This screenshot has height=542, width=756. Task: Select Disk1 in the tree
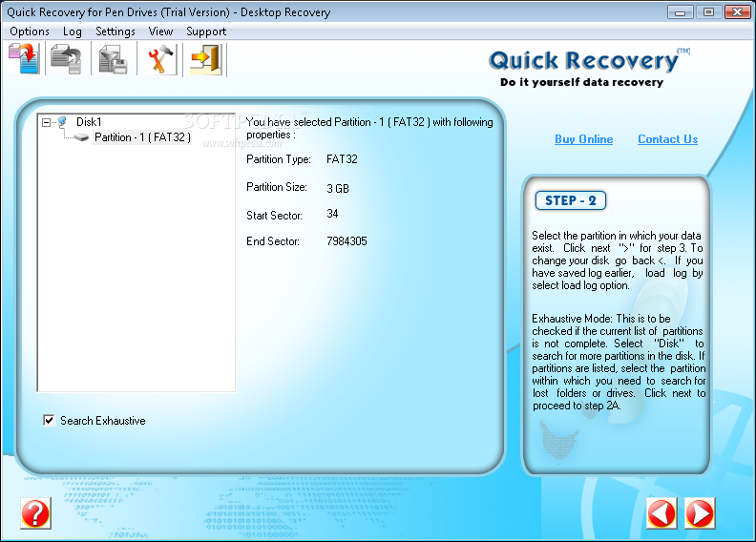[x=89, y=122]
